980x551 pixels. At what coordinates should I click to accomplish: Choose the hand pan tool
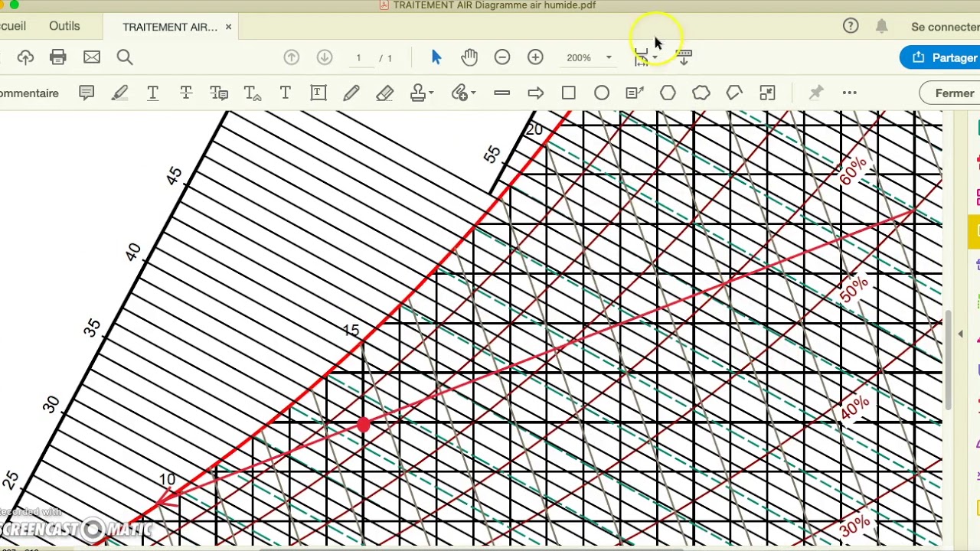click(x=469, y=57)
